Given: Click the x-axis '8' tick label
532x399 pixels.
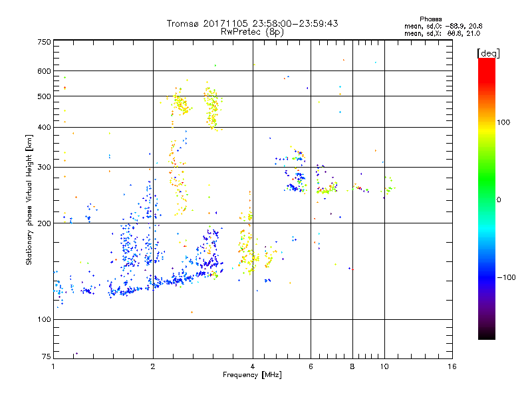Looking at the screenshot, I should click(x=352, y=366).
